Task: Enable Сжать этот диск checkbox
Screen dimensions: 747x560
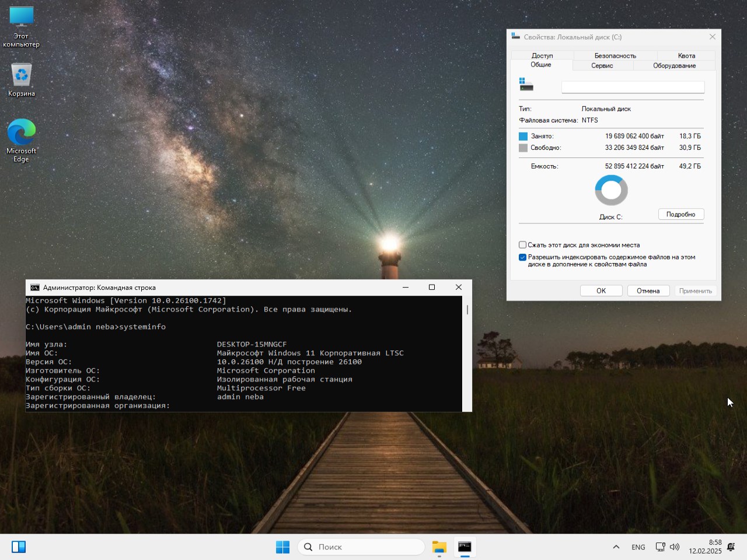Action: coord(523,245)
